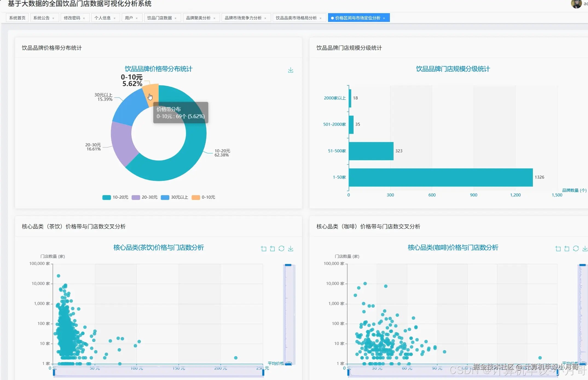Click zoom reset icon on tea scatter chart
This screenshot has height=380, width=588.
[273, 248]
